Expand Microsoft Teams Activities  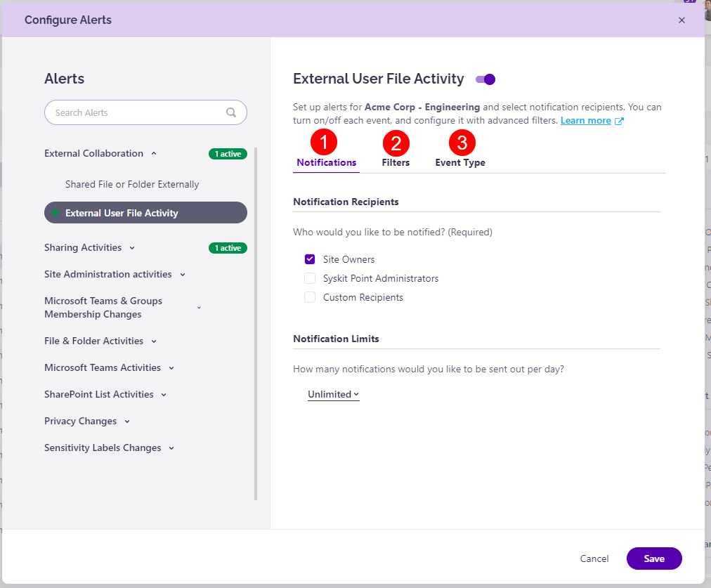(x=169, y=367)
